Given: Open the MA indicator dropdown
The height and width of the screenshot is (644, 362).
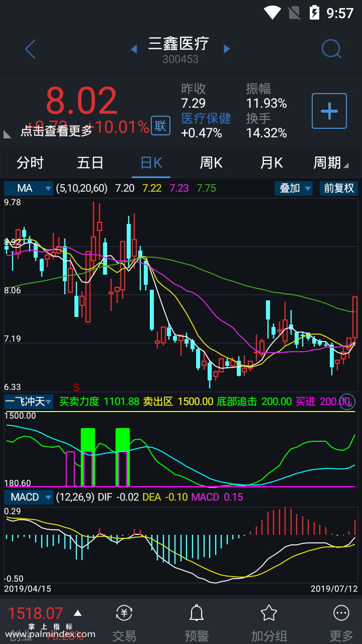Looking at the screenshot, I should coord(29,188).
